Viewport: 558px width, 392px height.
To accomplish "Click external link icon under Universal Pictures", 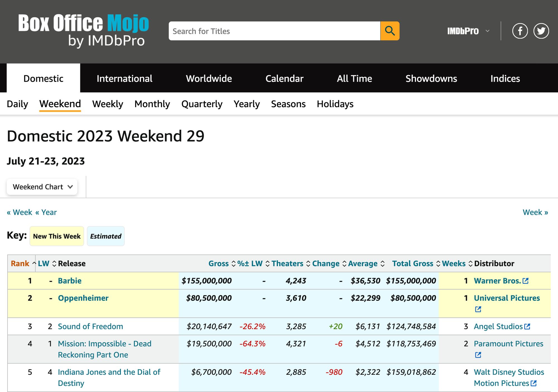I will (x=478, y=309).
